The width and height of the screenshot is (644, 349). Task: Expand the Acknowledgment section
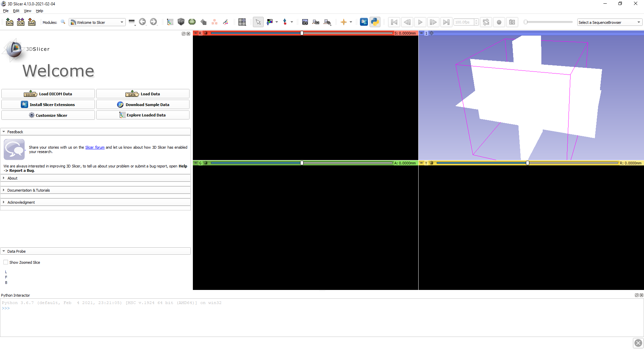pyautogui.click(x=96, y=202)
